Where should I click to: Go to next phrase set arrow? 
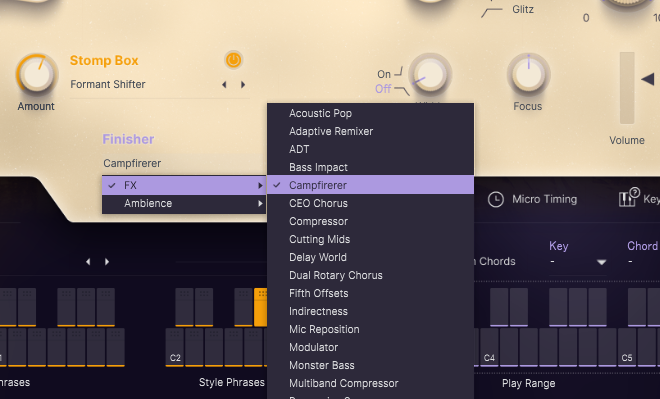(107, 262)
